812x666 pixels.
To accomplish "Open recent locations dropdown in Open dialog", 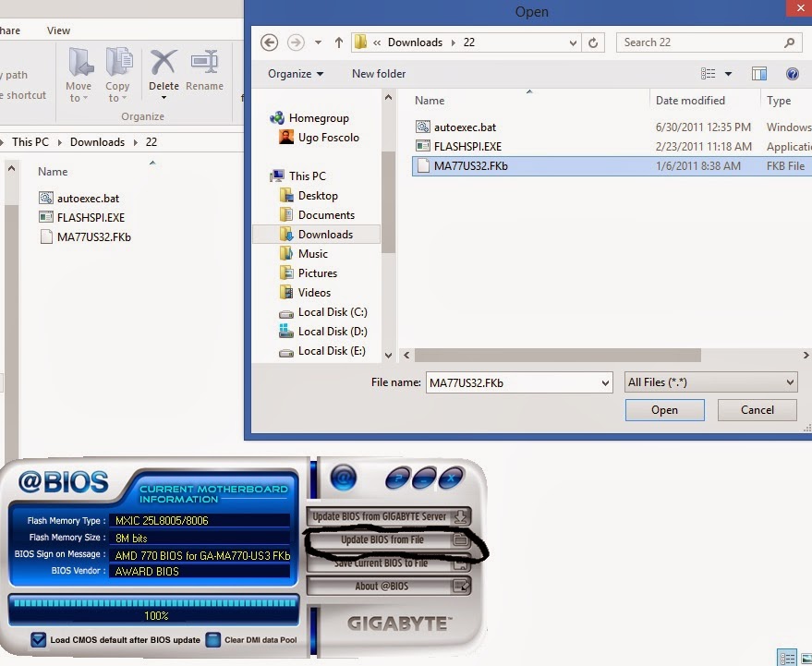I will (318, 42).
